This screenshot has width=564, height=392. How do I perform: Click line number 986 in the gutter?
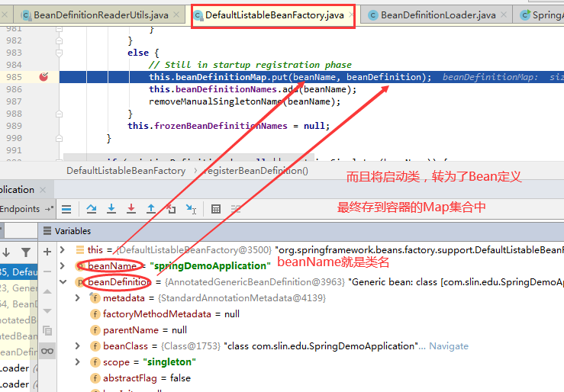pos(14,89)
